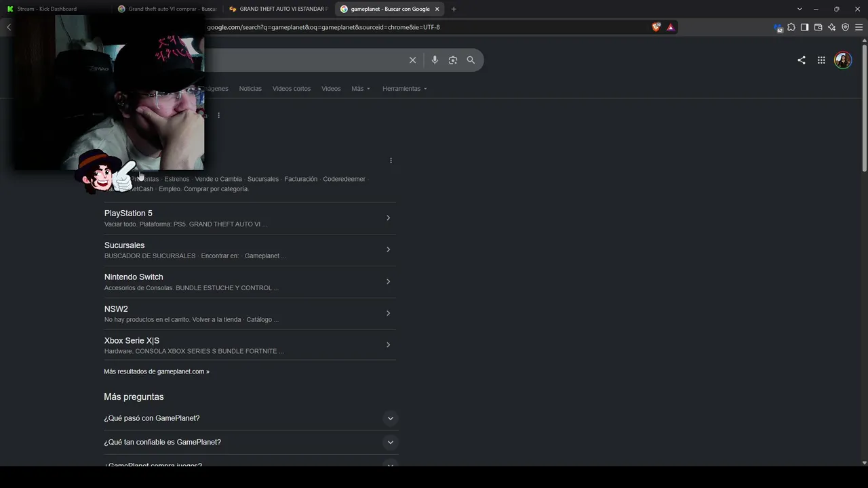Open the Brave Shields lion icon
This screenshot has width=868, height=488.
point(656,27)
